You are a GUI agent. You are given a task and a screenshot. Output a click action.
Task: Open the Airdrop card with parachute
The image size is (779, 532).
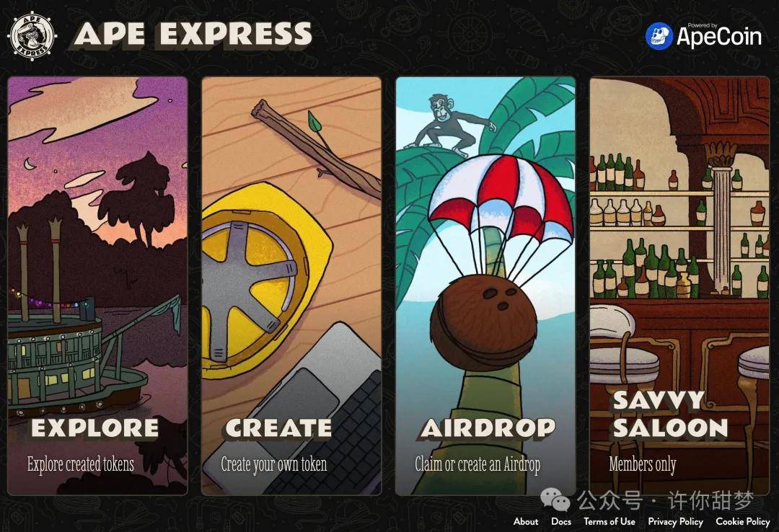(485, 285)
